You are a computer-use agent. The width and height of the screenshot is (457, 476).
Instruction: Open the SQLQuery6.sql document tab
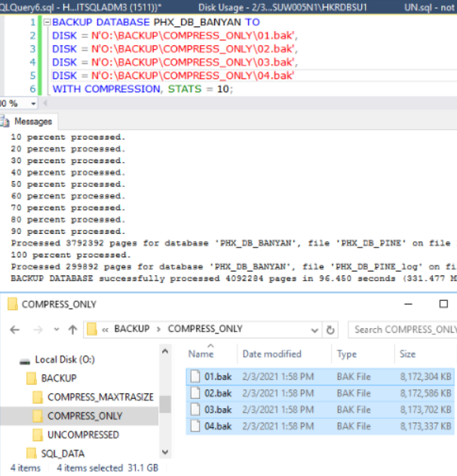[81, 7]
